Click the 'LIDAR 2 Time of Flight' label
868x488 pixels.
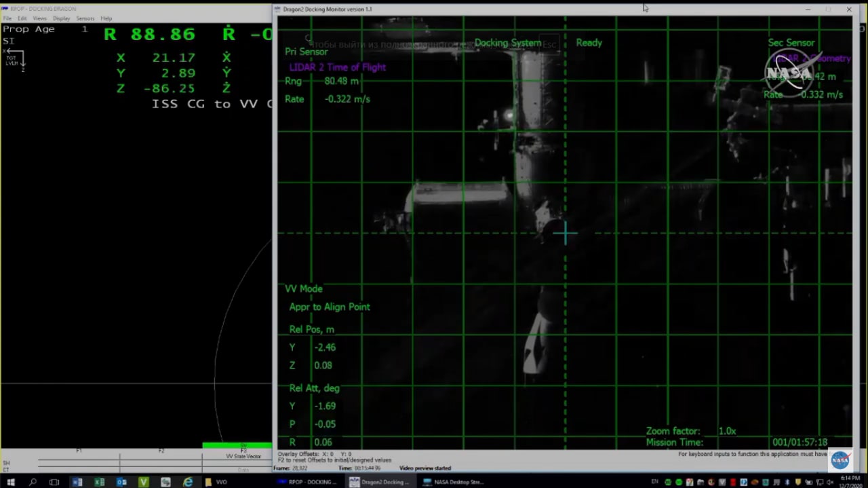click(338, 67)
